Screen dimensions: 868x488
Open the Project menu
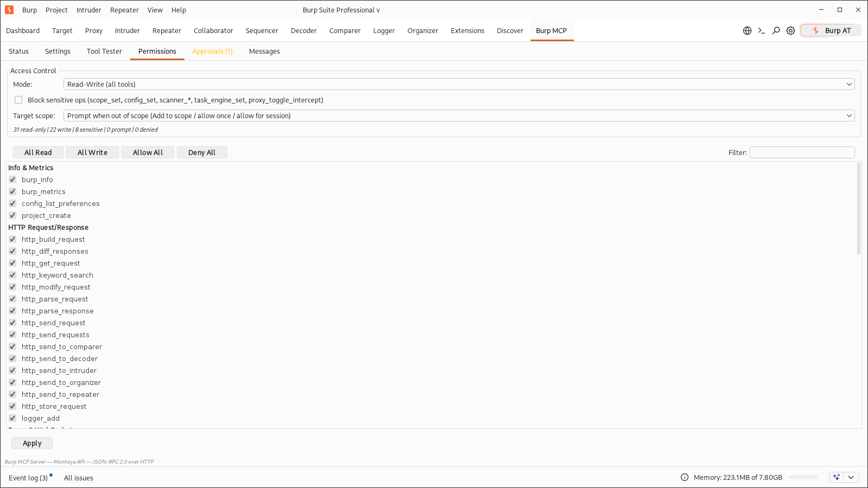click(56, 10)
